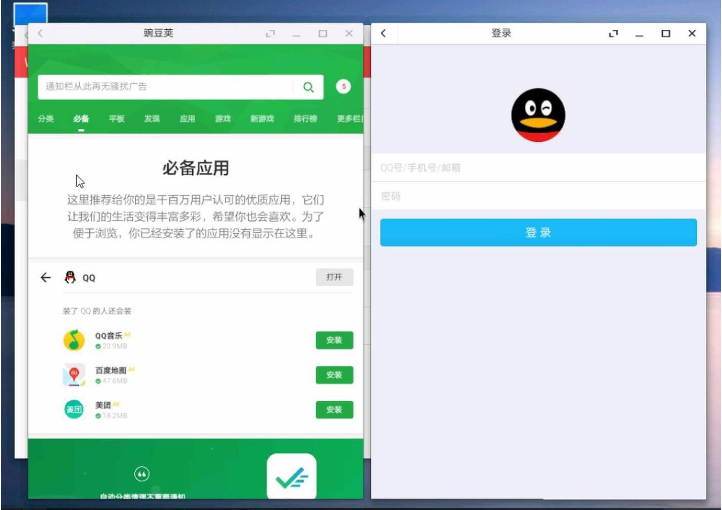
Task: Click the 装了 QQ 的人还会装 label
Action: (97, 311)
